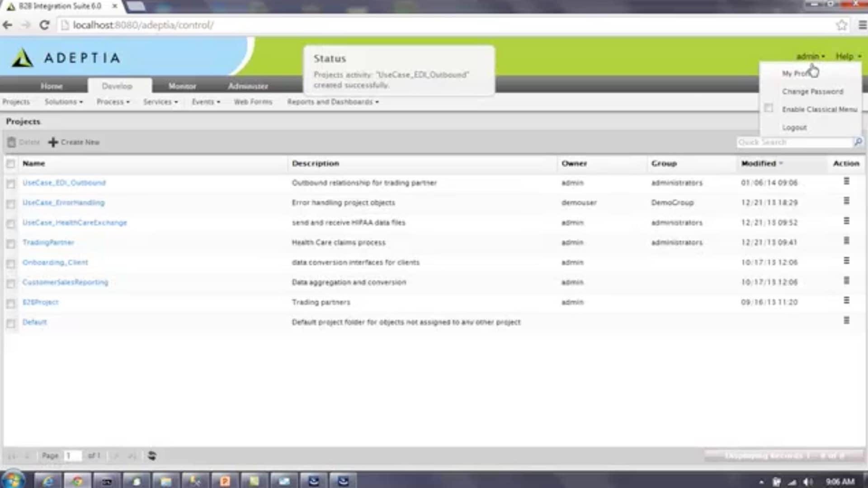Reload page using browser refresh icon
This screenshot has height=488, width=868.
click(x=44, y=25)
